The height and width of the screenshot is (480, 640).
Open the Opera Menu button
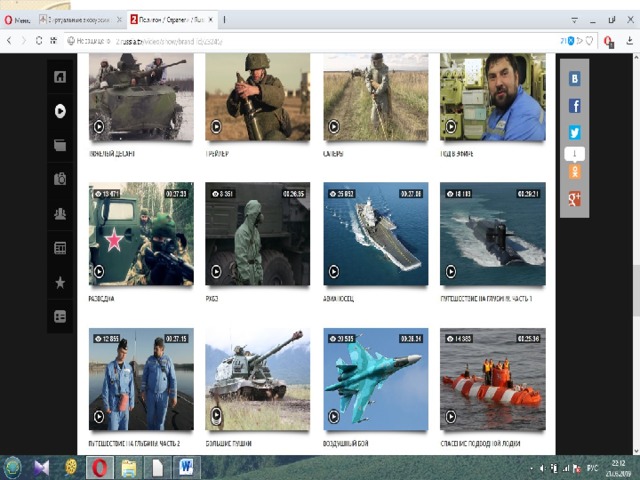17,20
